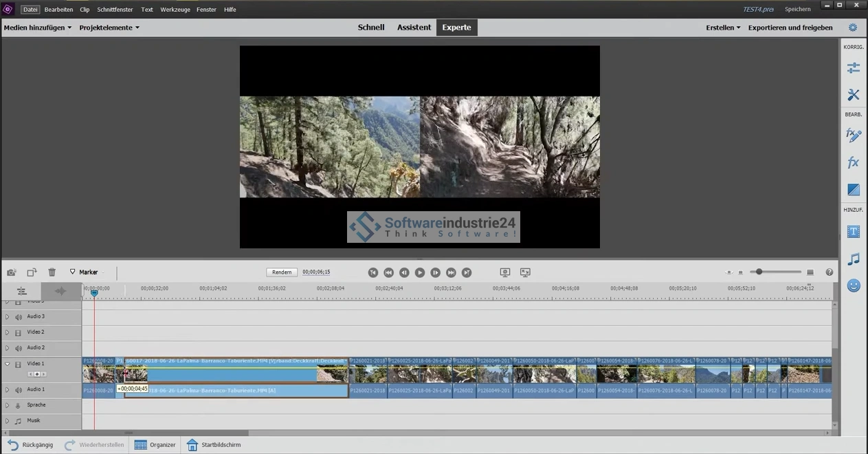Toggle the Audio 3 track speaker icon

[19, 317]
